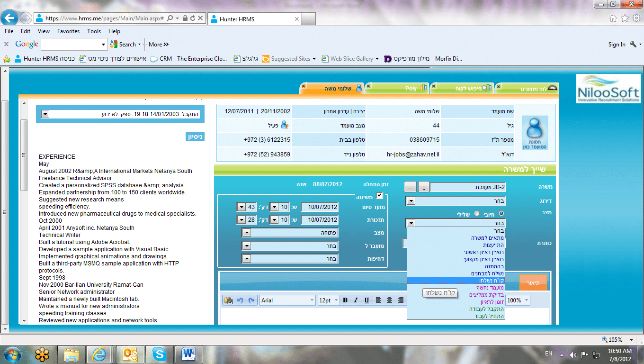Center the editor text
Image resolution: width=644 pixels, height=364 pixels.
[390, 300]
